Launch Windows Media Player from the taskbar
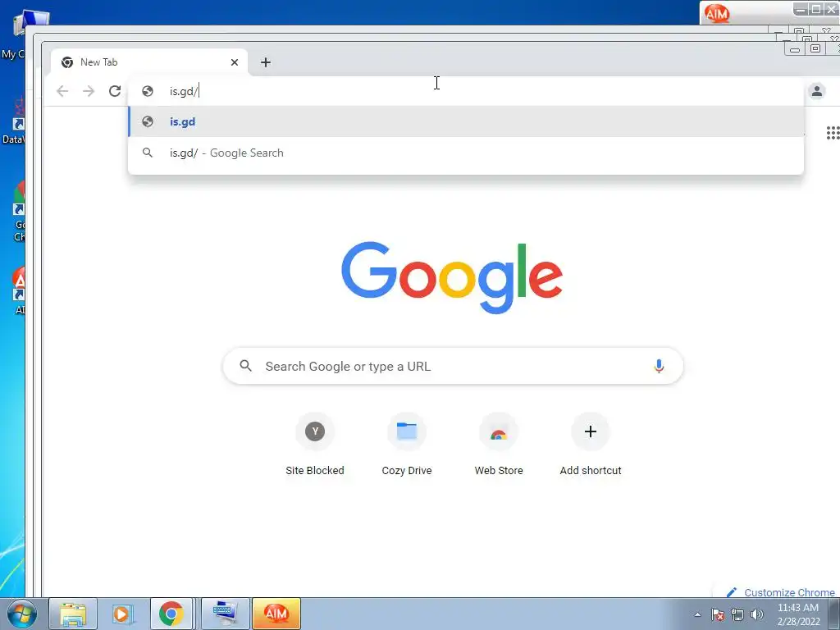The height and width of the screenshot is (630, 840). click(121, 614)
